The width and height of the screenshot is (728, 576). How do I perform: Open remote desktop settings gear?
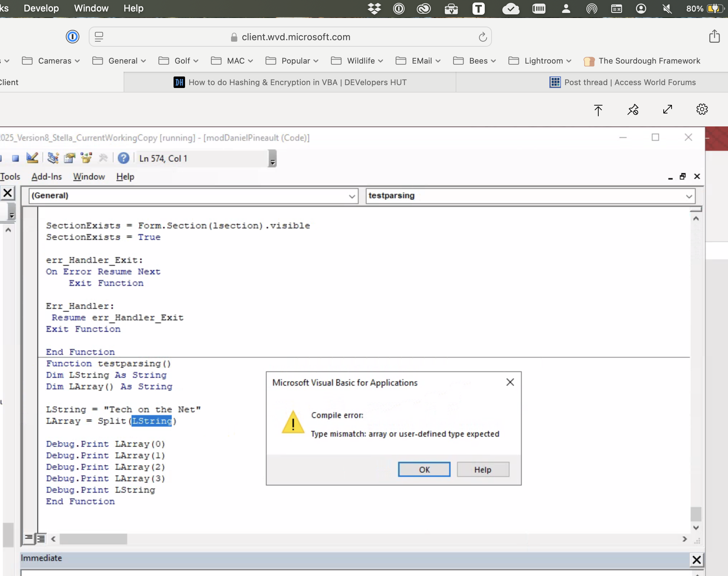pos(702,109)
